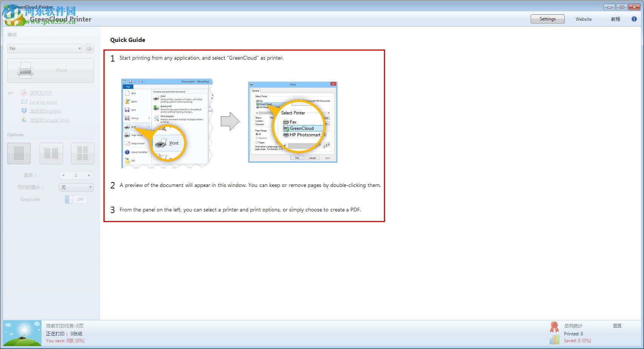Open printer properties gear icon
Viewport: 644px width, 349px height.
coord(89,48)
